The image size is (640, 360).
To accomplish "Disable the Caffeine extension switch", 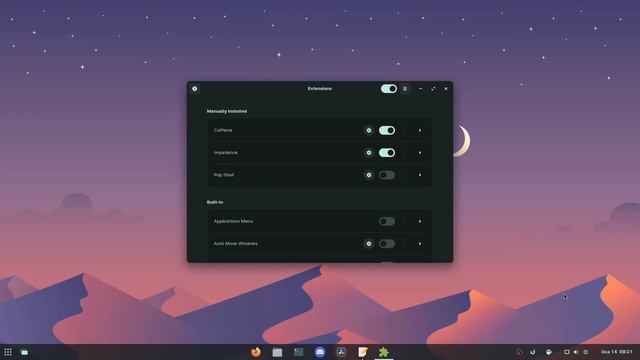I will [387, 130].
